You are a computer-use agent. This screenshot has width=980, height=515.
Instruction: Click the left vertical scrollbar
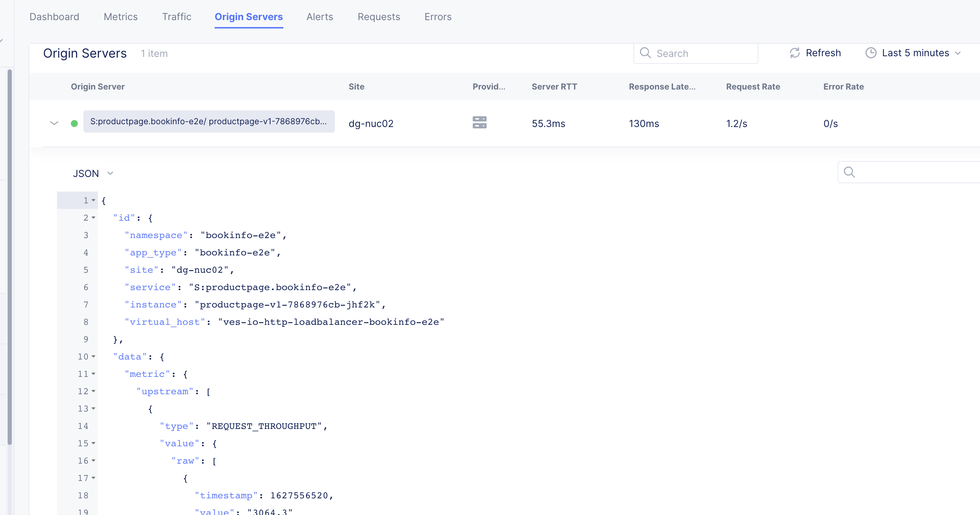9,256
